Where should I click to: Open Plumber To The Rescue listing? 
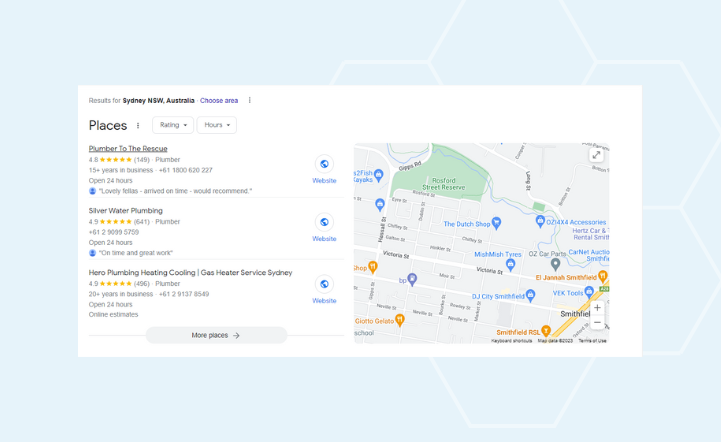[128, 149]
